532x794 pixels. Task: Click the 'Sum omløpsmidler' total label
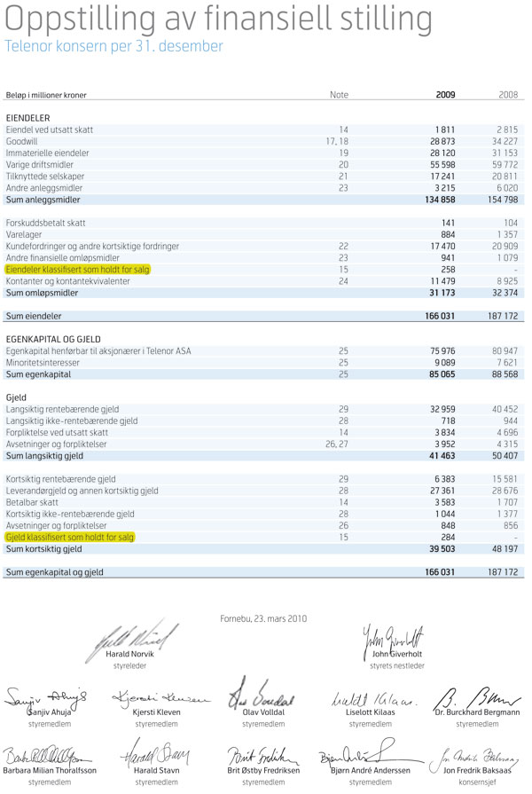pos(42,293)
